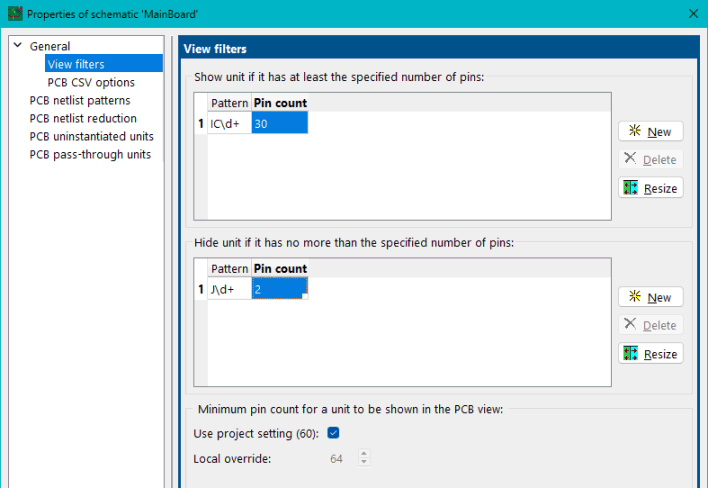
Task: Open PCB CSV options page
Action: [x=91, y=82]
